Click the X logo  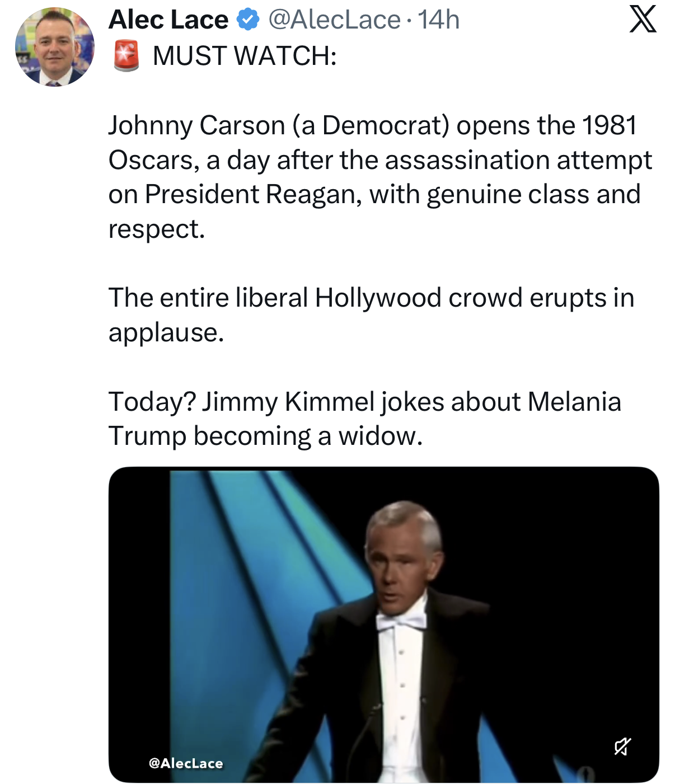tap(643, 20)
